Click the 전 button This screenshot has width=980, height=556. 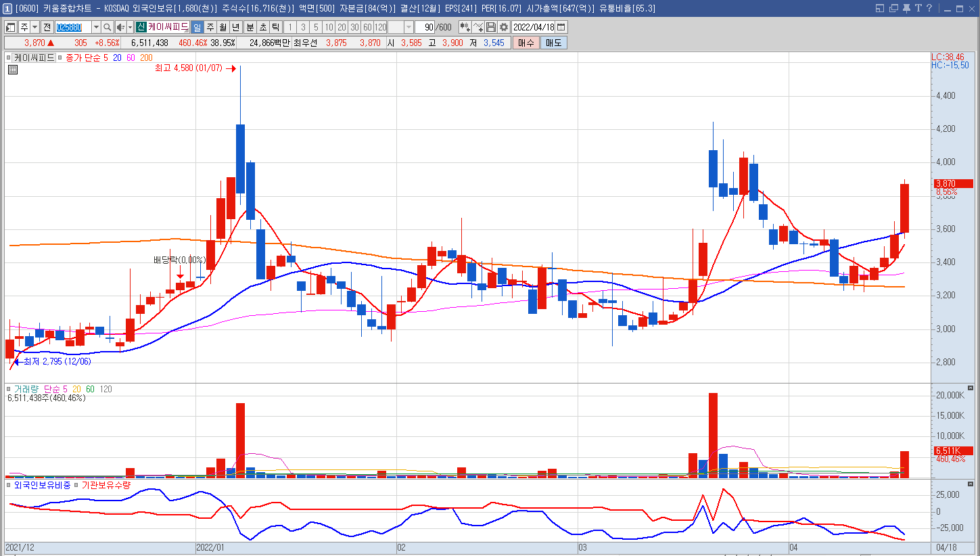pyautogui.click(x=47, y=27)
